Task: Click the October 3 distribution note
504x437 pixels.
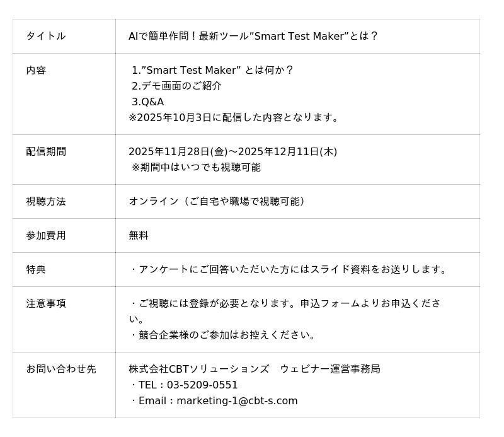Action: click(x=235, y=118)
